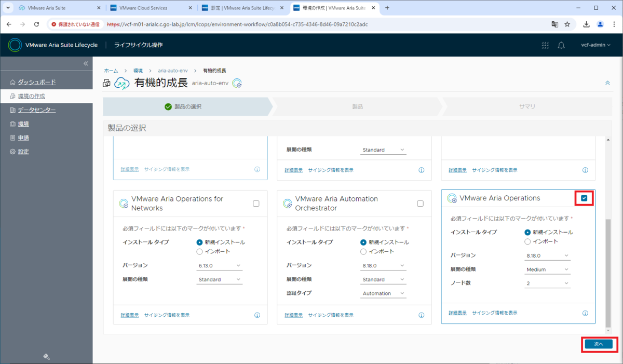Go back with the browser back arrow
The image size is (623, 364).
point(9,24)
